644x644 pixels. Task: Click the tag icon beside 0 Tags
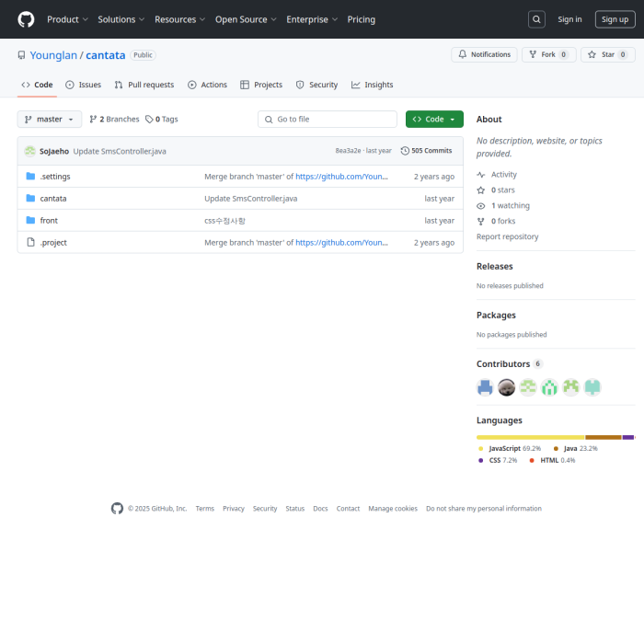149,119
